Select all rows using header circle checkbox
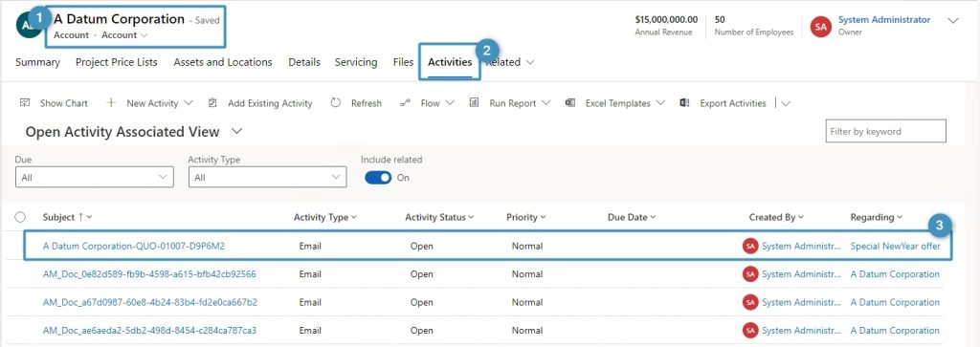The width and height of the screenshot is (980, 347). 20,217
